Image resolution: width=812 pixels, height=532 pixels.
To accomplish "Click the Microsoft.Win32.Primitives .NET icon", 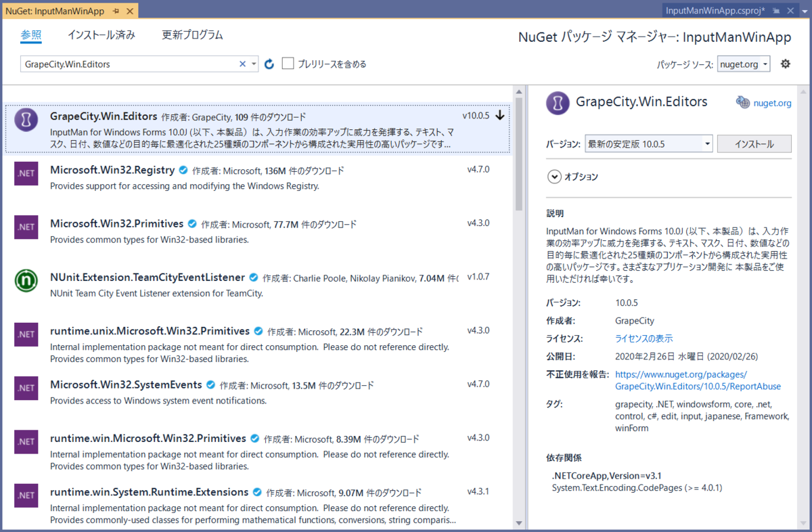I will point(26,227).
